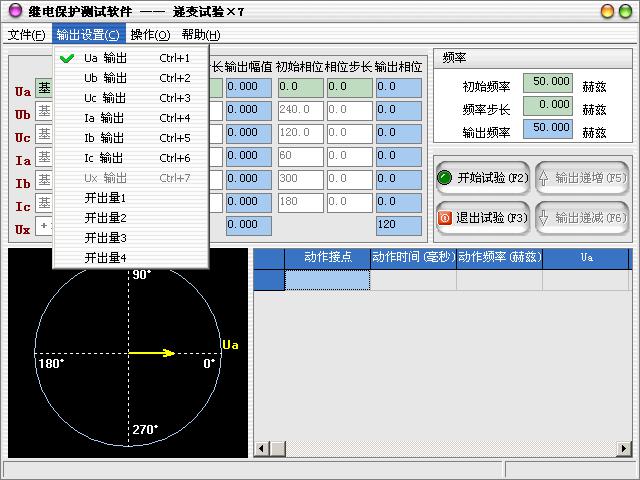The width and height of the screenshot is (640, 480).
Task: Click the Ua column header in results table
Action: (586, 258)
